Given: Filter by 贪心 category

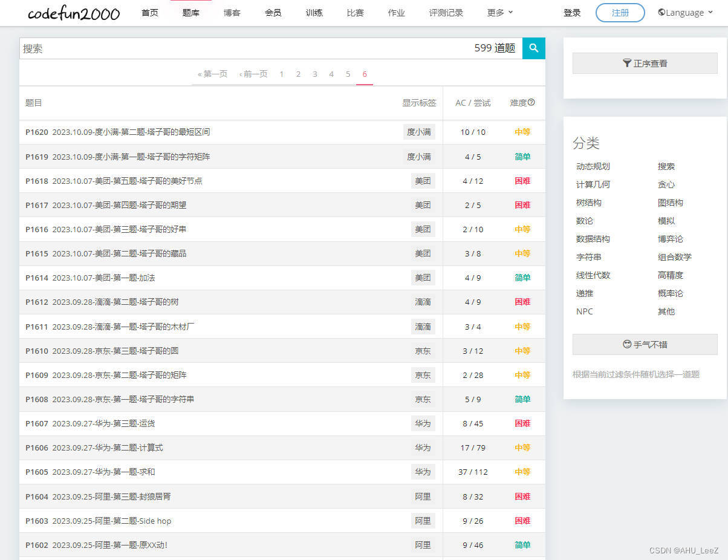Looking at the screenshot, I should click(666, 184).
